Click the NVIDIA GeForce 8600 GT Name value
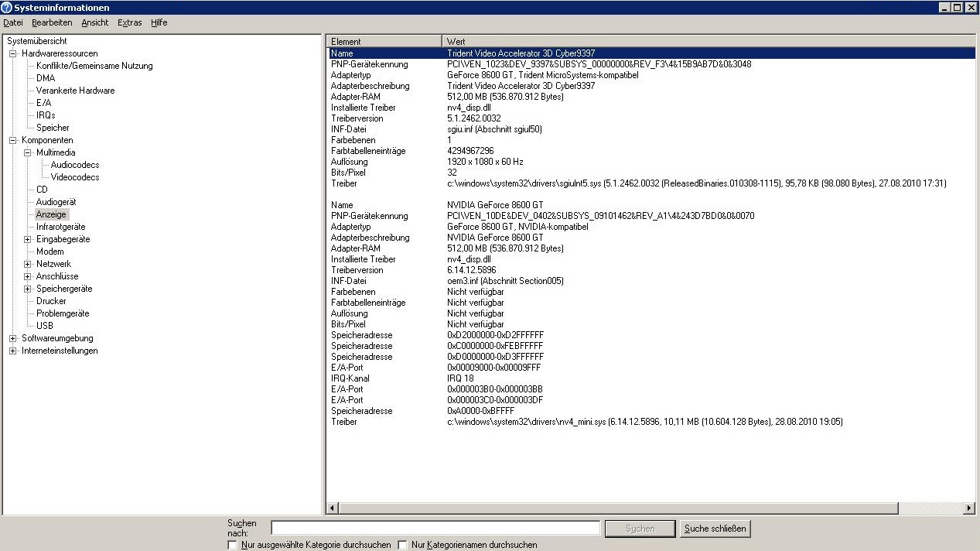The image size is (980, 551). point(495,205)
